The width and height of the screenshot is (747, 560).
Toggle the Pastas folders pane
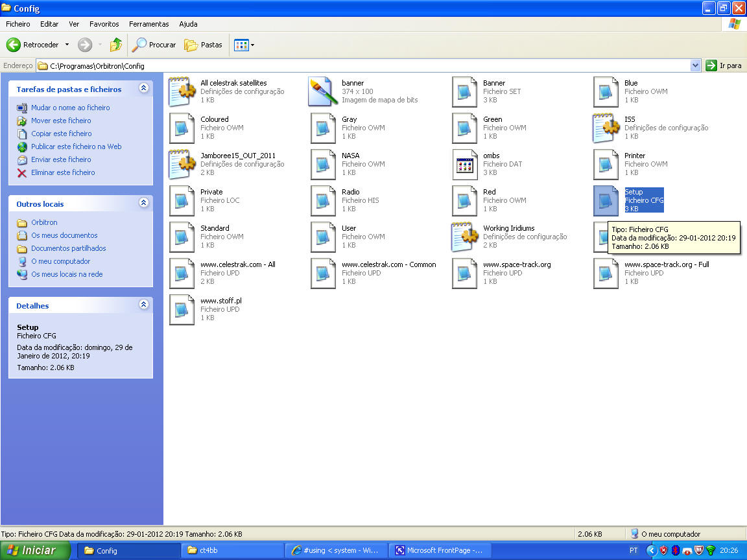(x=204, y=45)
